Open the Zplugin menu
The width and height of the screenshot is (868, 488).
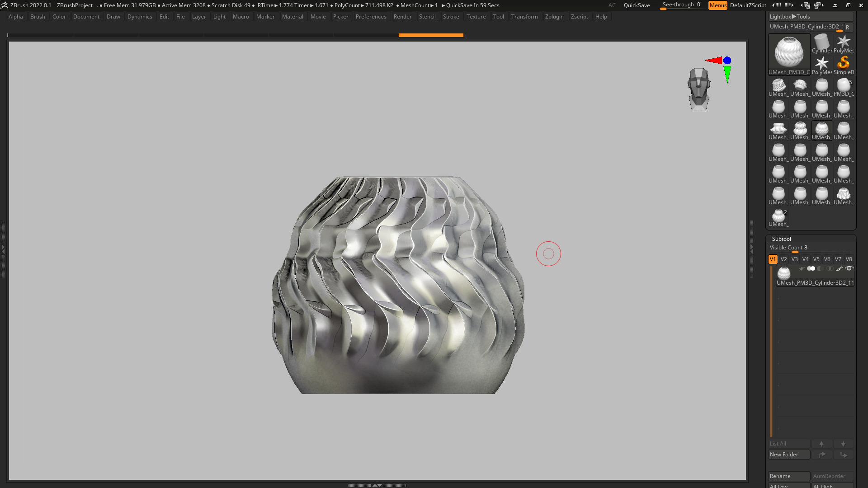[554, 17]
